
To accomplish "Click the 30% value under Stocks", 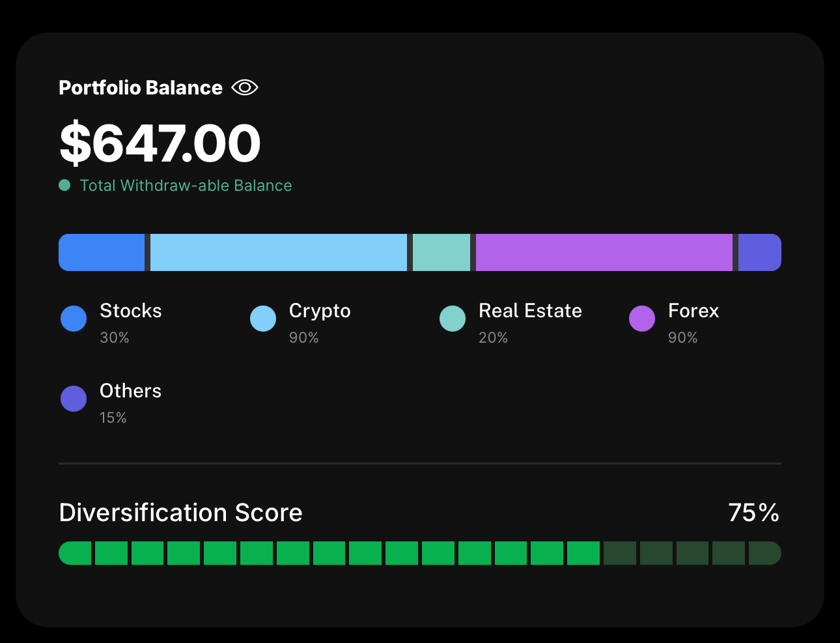I will click(115, 337).
